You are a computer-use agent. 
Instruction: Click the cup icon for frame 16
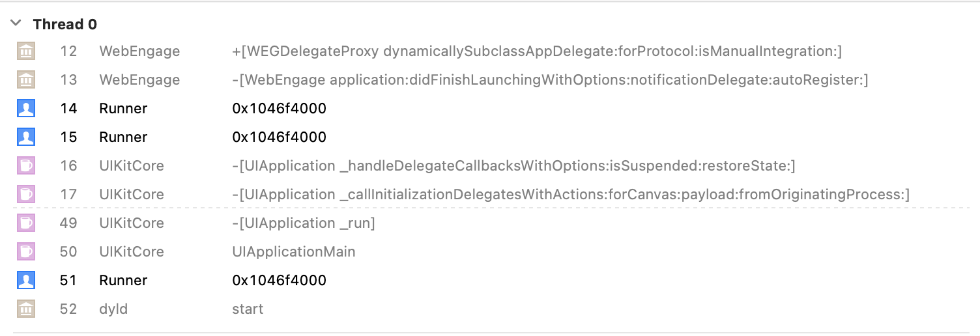click(25, 165)
